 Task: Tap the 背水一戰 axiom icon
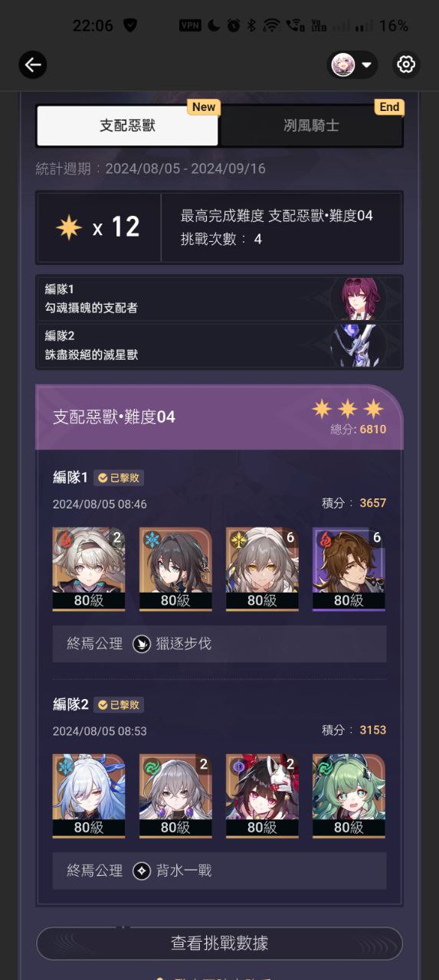(141, 871)
